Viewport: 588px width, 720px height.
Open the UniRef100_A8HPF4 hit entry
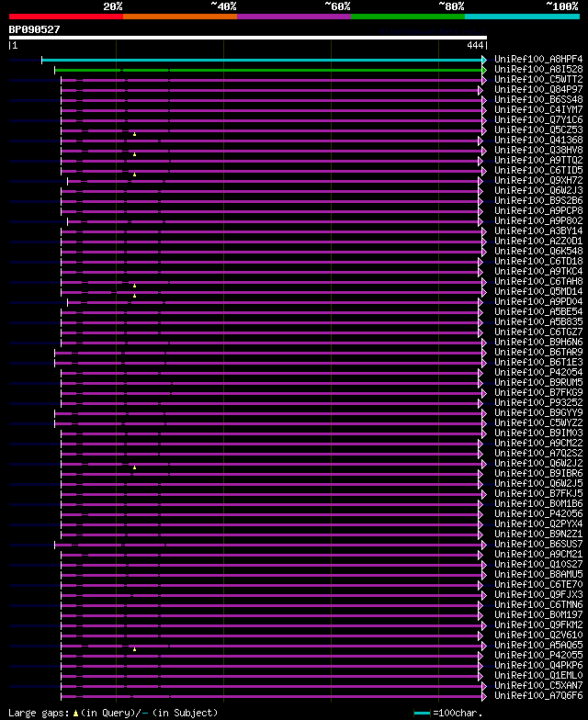pyautogui.click(x=538, y=59)
